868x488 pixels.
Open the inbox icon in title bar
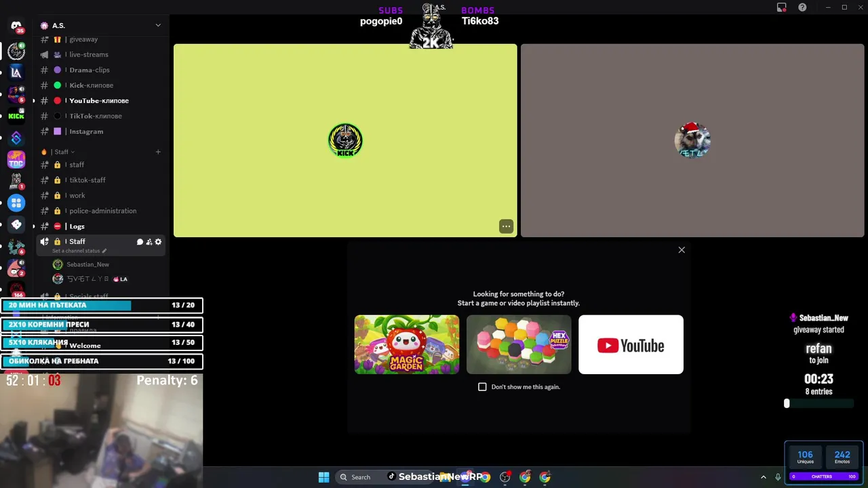(x=781, y=7)
